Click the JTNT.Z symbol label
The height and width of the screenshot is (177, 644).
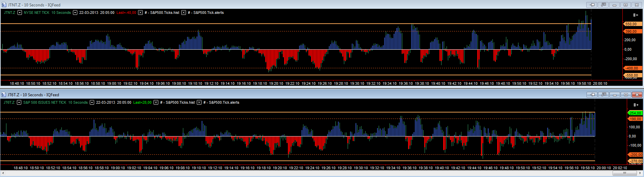coord(9,12)
